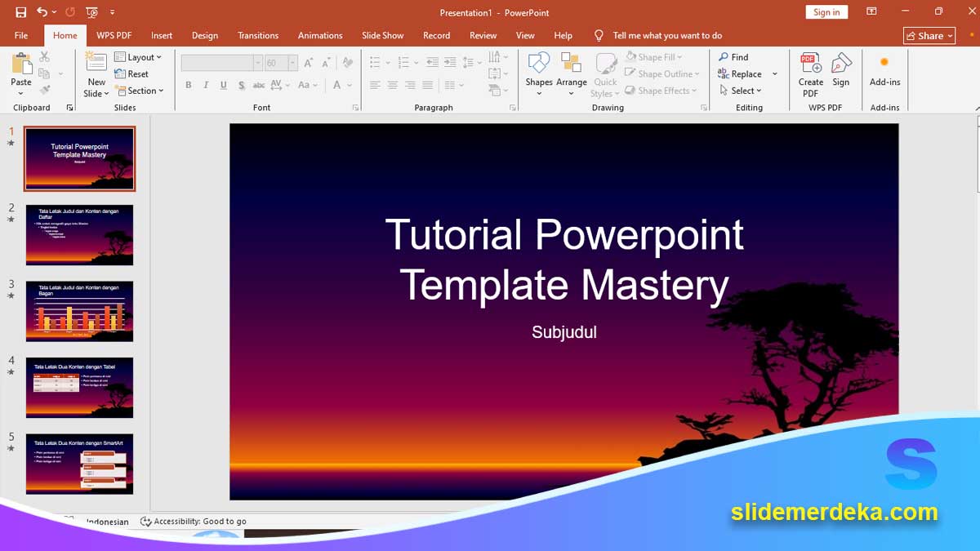This screenshot has width=980, height=551.
Task: Toggle Strikethrough formatting
Action: [259, 85]
